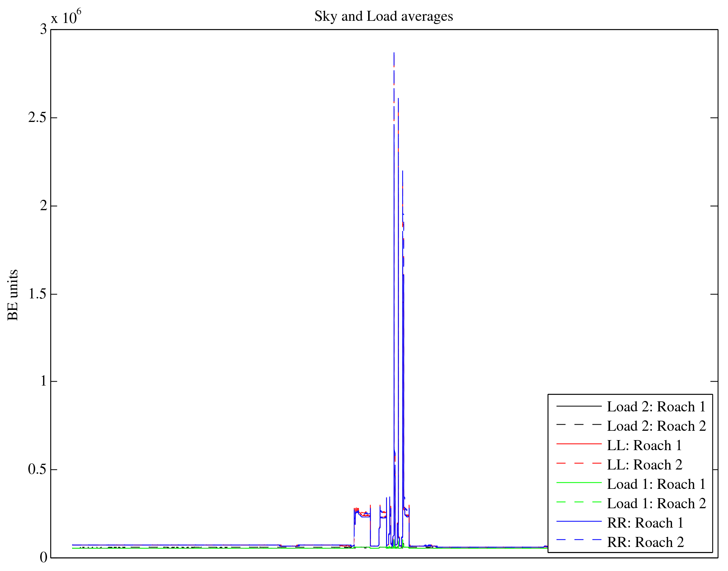Click the 'BE units' y-axis label
Viewport: 728px width, 571px height.
pos(13,295)
